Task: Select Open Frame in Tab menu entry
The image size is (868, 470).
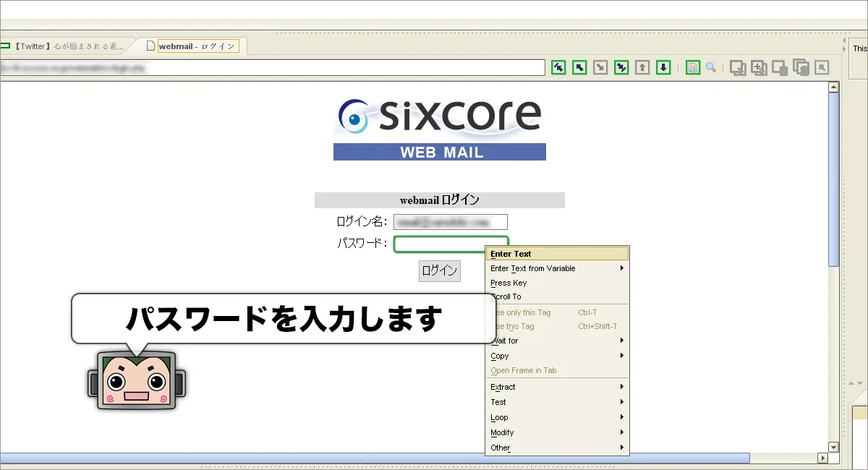Action: (x=557, y=370)
